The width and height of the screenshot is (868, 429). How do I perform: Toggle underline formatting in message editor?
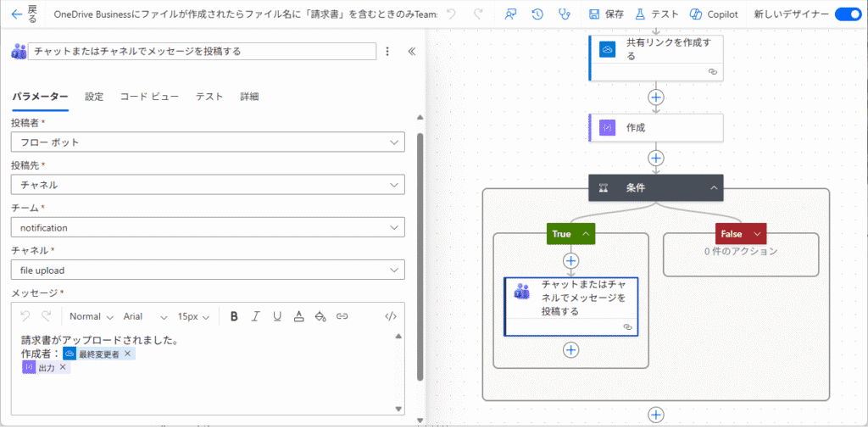point(277,316)
